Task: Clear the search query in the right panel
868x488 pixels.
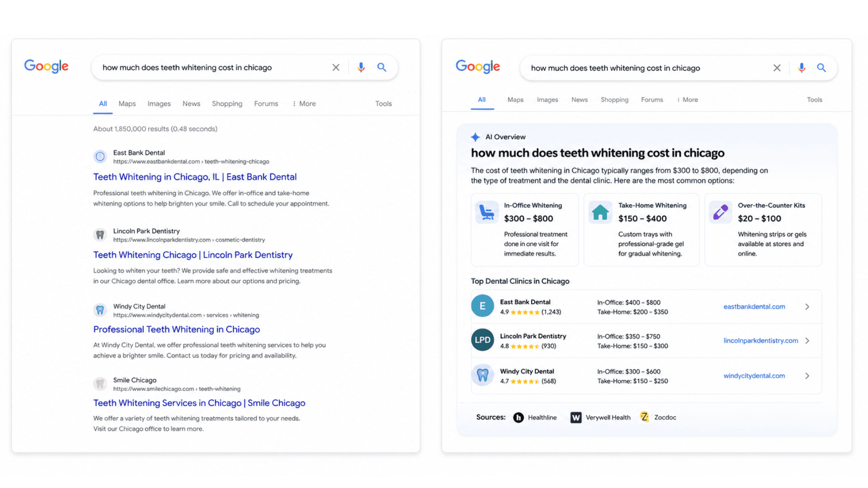Action: (x=777, y=68)
